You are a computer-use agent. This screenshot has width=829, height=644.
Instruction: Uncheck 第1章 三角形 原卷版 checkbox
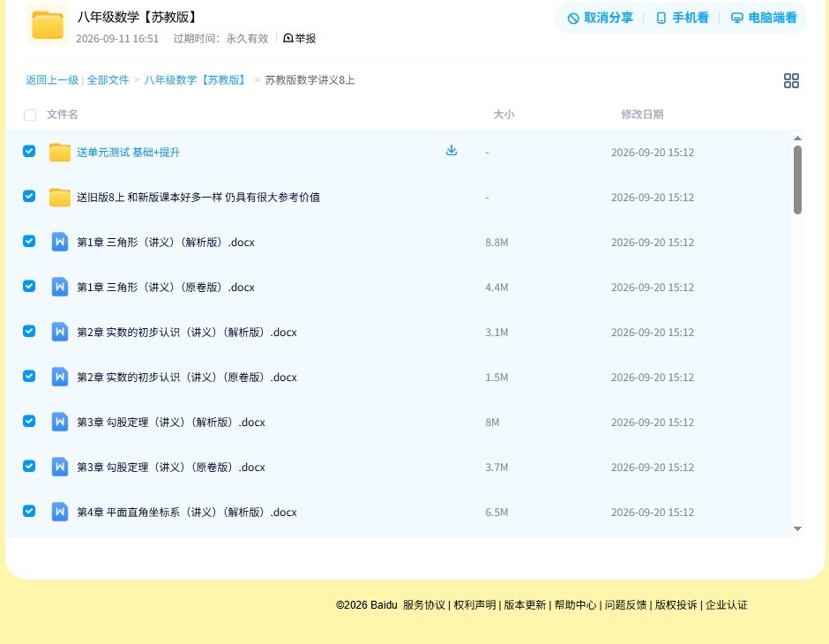(29, 286)
